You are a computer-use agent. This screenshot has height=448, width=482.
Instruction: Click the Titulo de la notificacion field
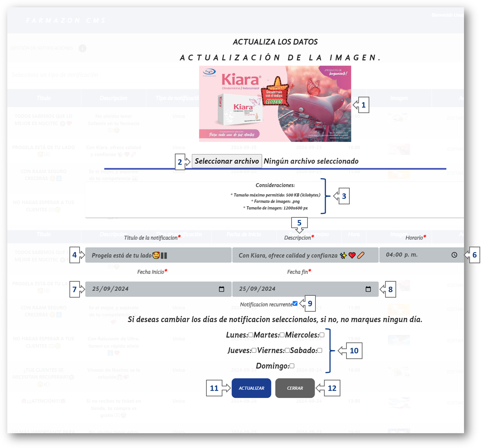158,255
